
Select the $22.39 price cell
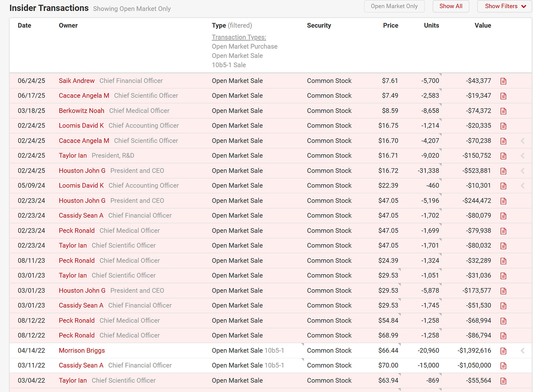coord(388,186)
